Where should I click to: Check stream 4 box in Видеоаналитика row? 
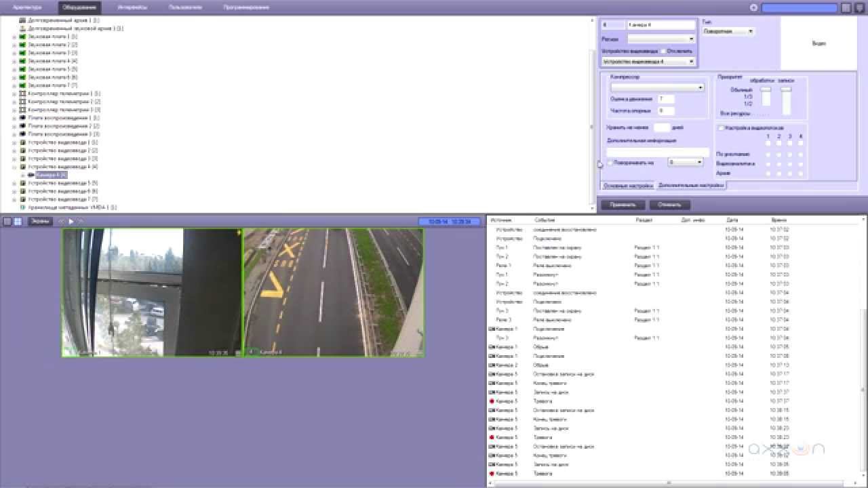point(801,163)
